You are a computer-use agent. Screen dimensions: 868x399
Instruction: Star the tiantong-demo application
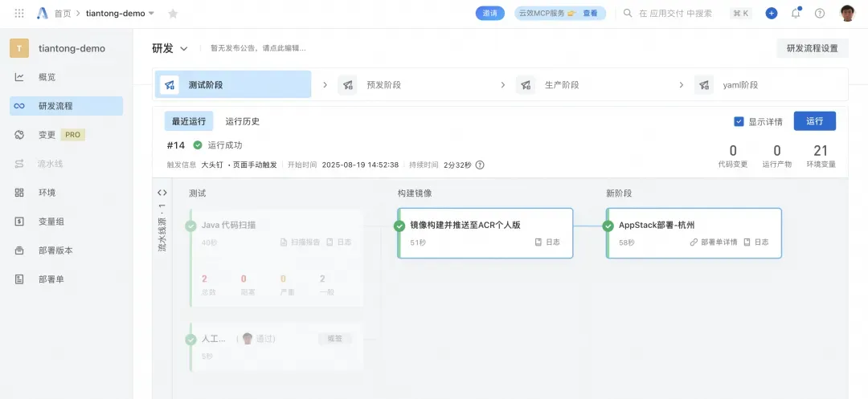173,14
